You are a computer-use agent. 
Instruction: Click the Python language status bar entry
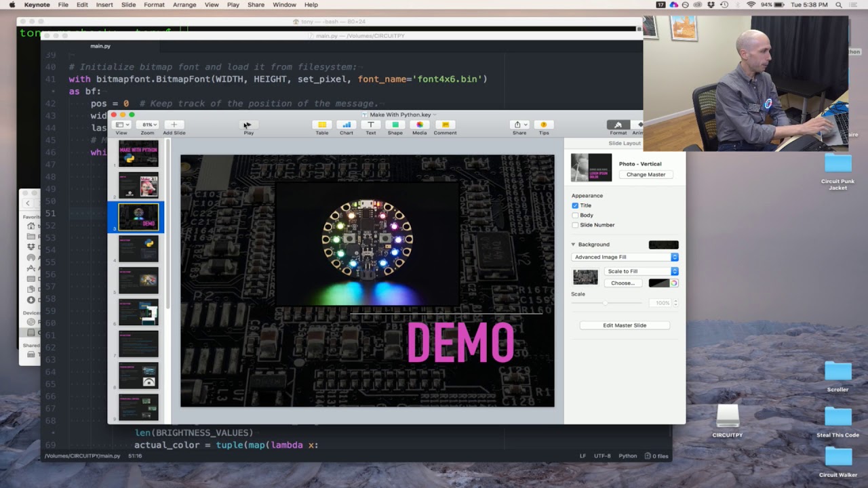click(628, 456)
